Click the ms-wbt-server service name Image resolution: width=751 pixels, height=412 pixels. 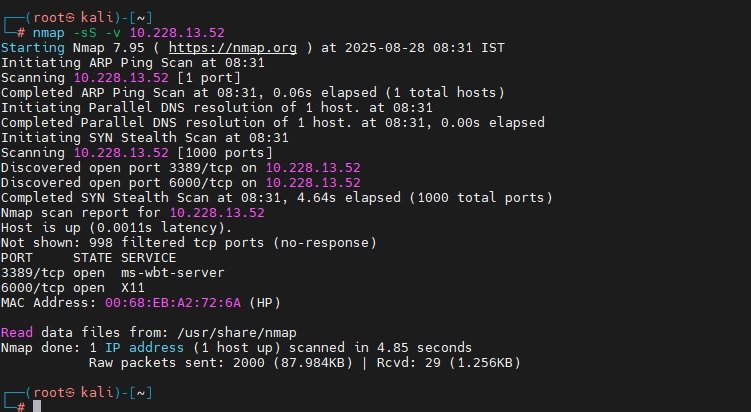click(172, 273)
